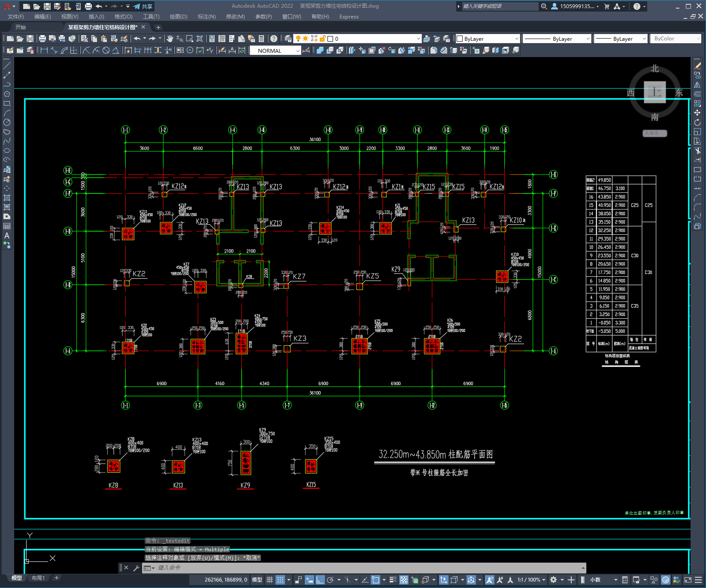Click the Angular Dimension tool icon
Screen dimensions: 706x588
tap(115, 50)
